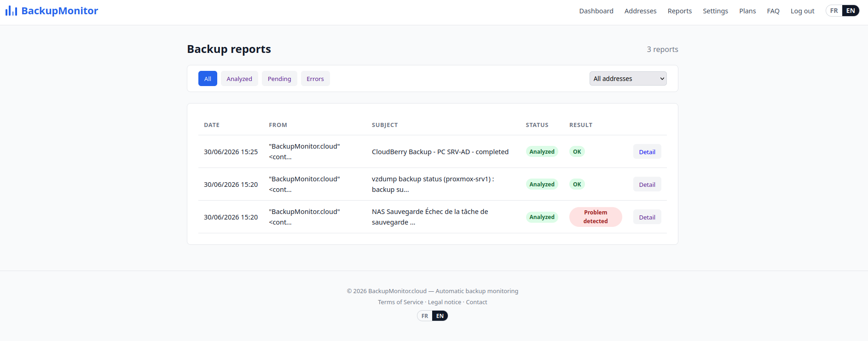The image size is (868, 341).
Task: Select EN in footer language switch
Action: (440, 316)
